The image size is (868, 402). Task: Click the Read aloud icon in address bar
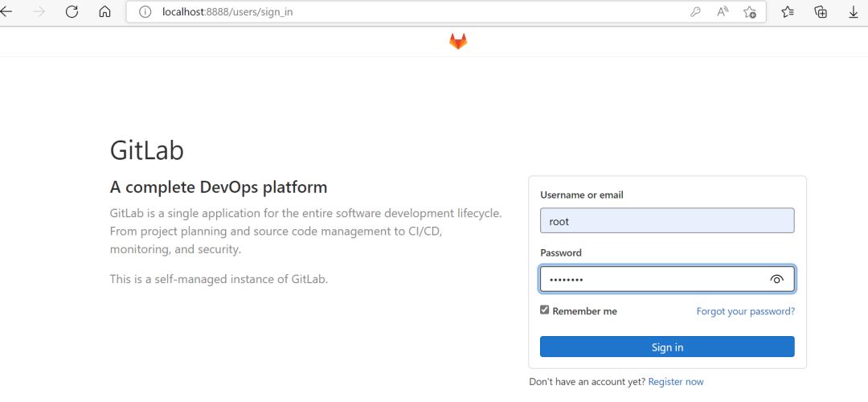click(723, 12)
